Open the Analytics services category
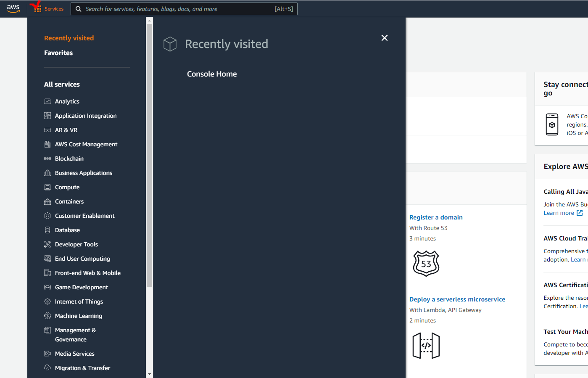 tap(67, 101)
